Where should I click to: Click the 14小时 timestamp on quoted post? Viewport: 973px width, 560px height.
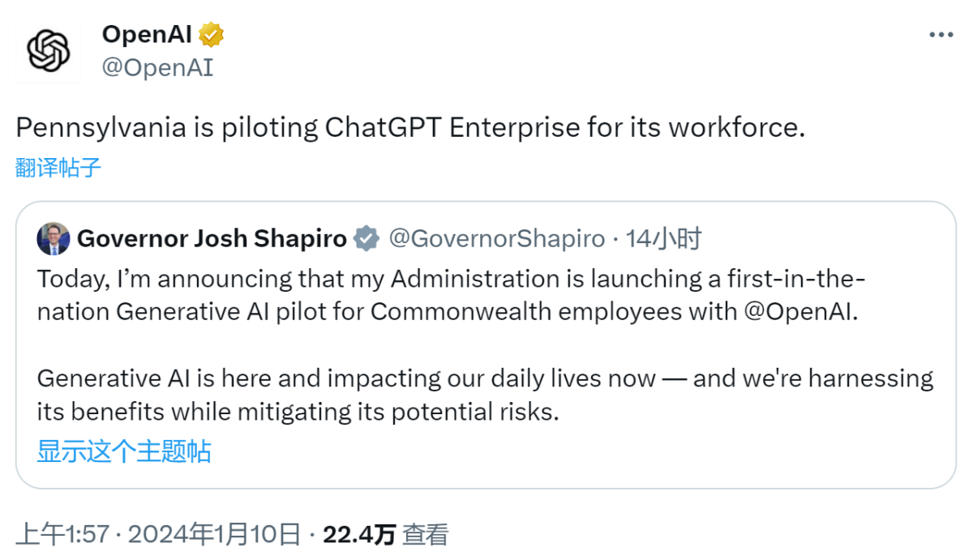coord(664,239)
